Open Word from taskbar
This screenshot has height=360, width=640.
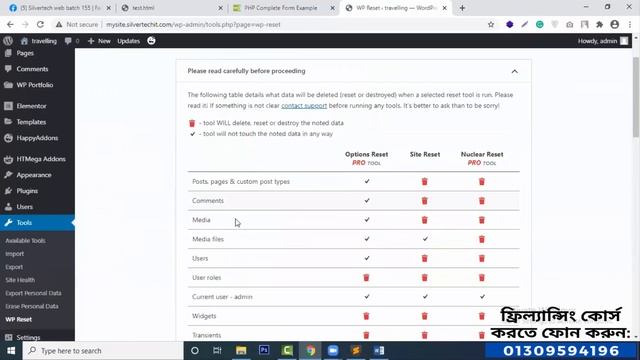click(x=379, y=351)
